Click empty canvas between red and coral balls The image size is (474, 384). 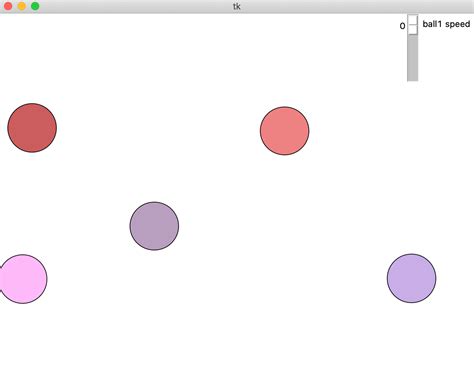pos(158,129)
